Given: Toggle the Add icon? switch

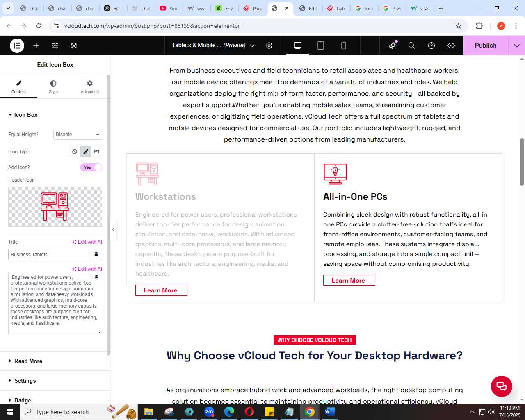Looking at the screenshot, I should point(91,167).
